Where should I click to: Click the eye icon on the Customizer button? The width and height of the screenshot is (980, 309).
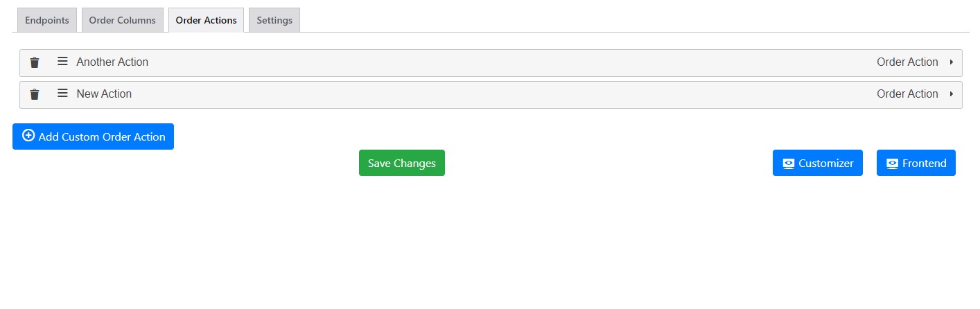(789, 164)
